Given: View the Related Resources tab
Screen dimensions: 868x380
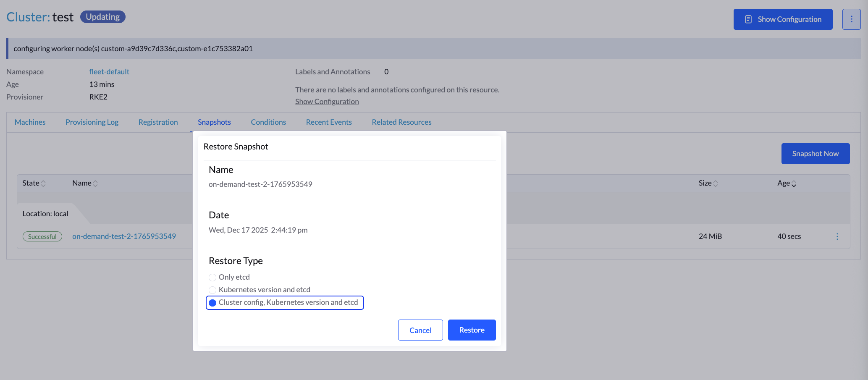Looking at the screenshot, I should (401, 122).
